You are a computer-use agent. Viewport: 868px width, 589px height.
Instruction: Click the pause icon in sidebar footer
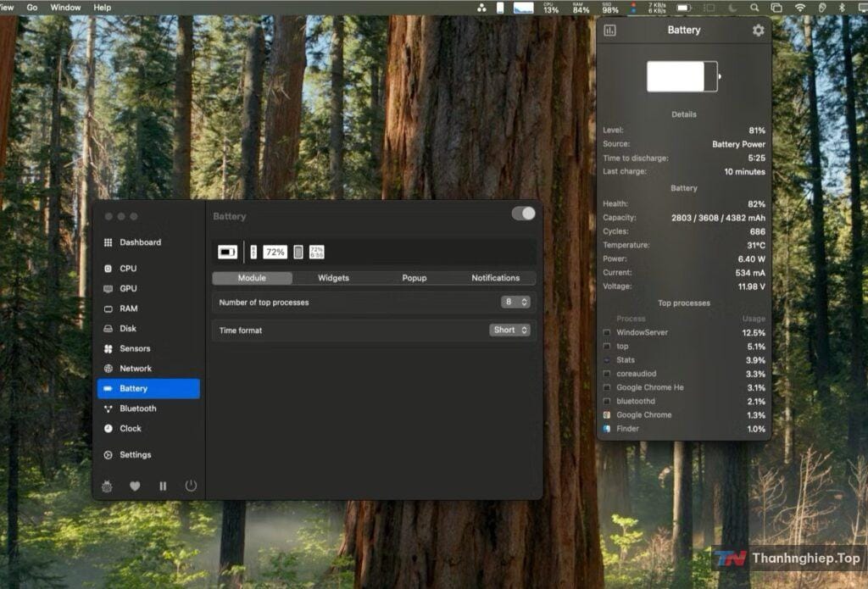pyautogui.click(x=163, y=486)
